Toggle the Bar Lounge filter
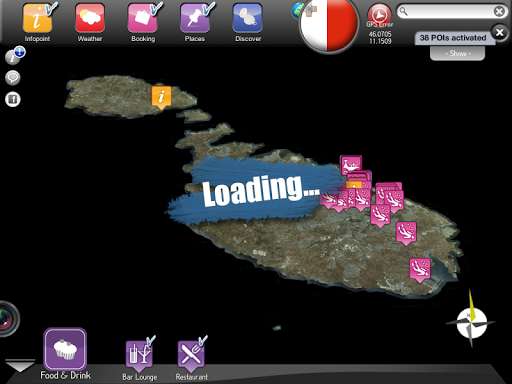Screen dimensions: 512x384 tap(140, 355)
